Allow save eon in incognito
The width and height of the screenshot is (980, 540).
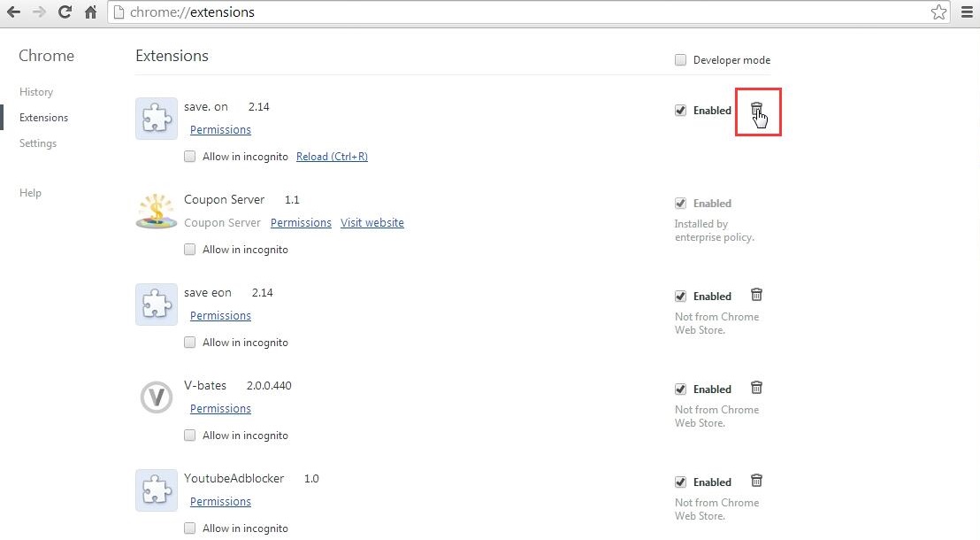[x=189, y=343]
